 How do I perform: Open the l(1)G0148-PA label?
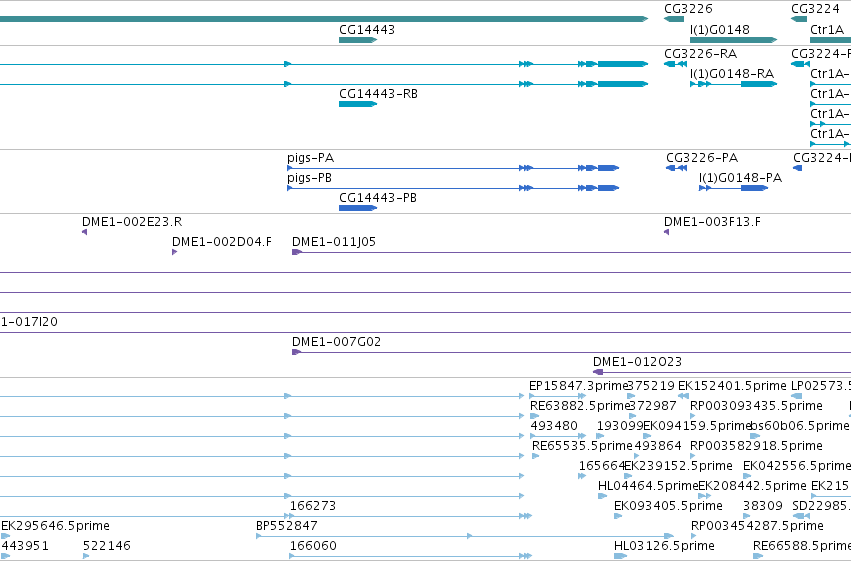(740, 178)
